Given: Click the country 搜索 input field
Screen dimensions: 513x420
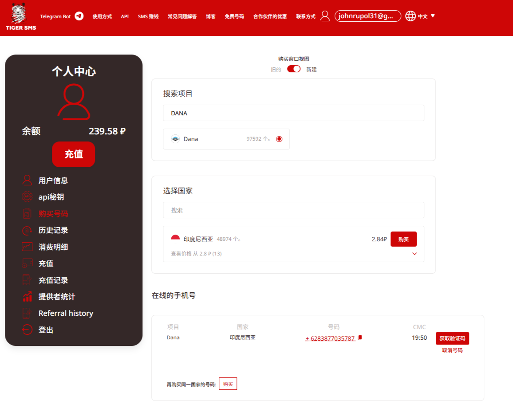Looking at the screenshot, I should tap(293, 210).
